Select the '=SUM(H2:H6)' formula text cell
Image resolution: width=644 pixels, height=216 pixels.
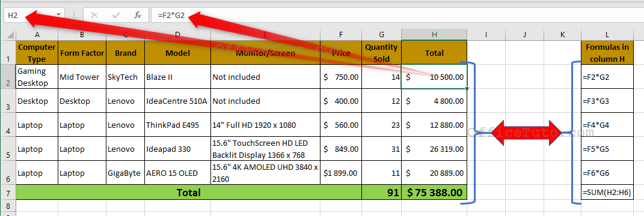click(x=607, y=192)
